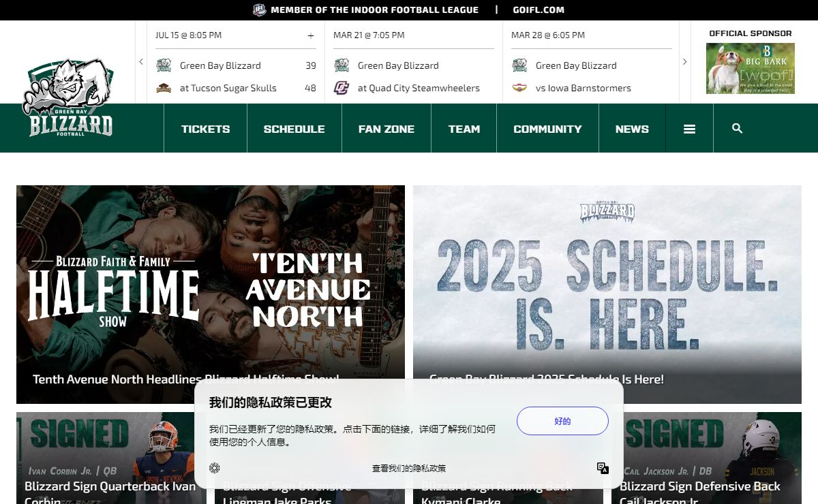Viewport: 818px width, 504px height.
Task: Click Blizzard logo in MAR 28 game
Action: 519,65
